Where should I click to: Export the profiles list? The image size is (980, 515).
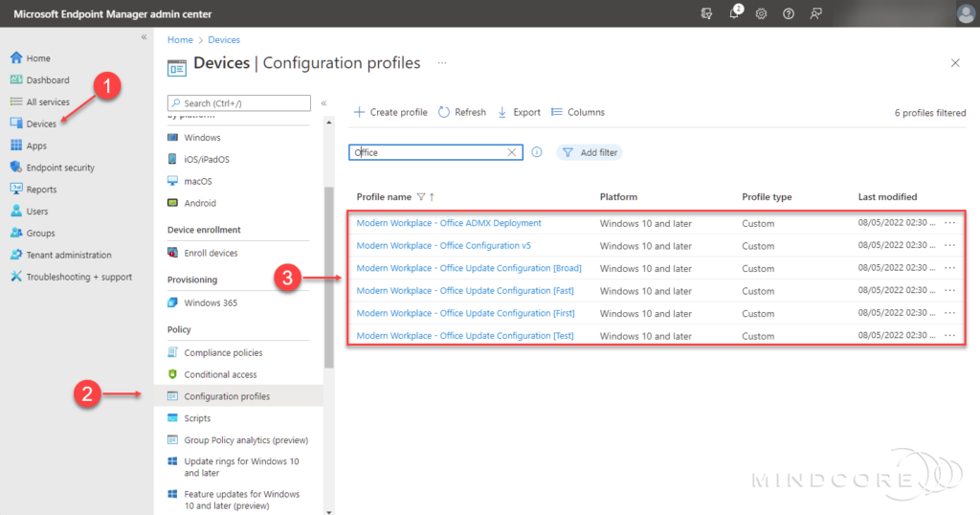click(519, 113)
